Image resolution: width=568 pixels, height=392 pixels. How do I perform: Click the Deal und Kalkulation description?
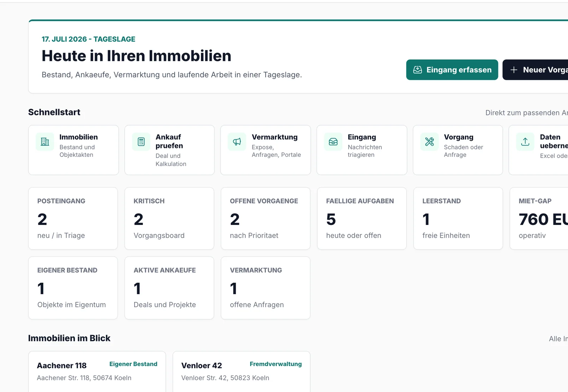[x=171, y=160]
